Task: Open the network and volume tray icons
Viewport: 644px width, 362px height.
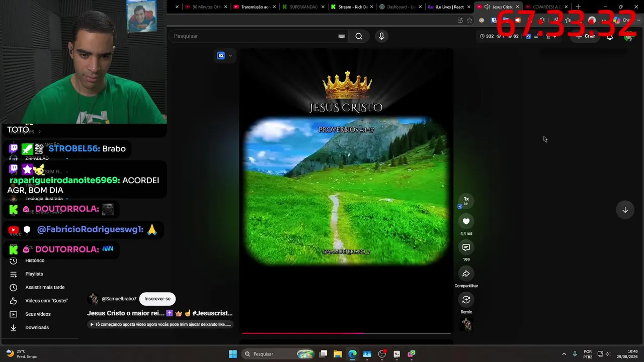Action: tap(604, 354)
